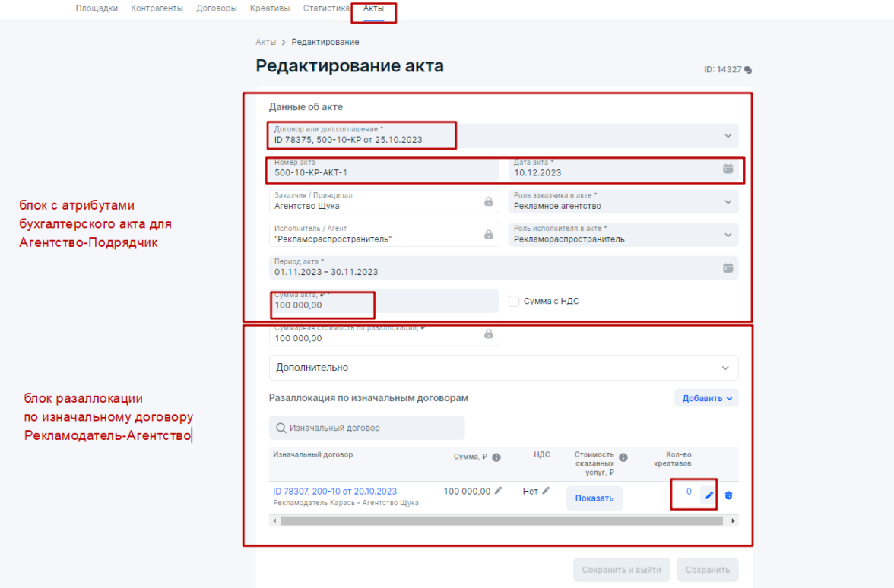Open calendar icon in Период акта field
Viewport: 894px width, 588px height.
(x=728, y=267)
